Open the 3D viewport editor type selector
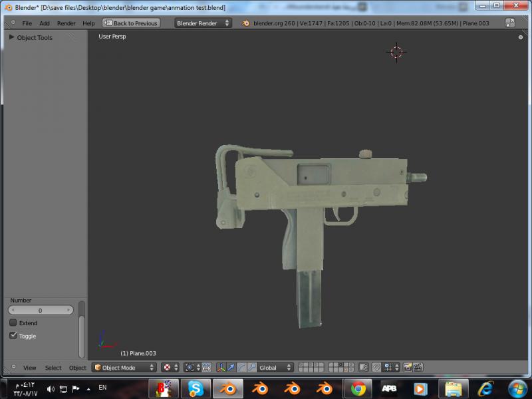The height and width of the screenshot is (399, 532). pos(13,367)
